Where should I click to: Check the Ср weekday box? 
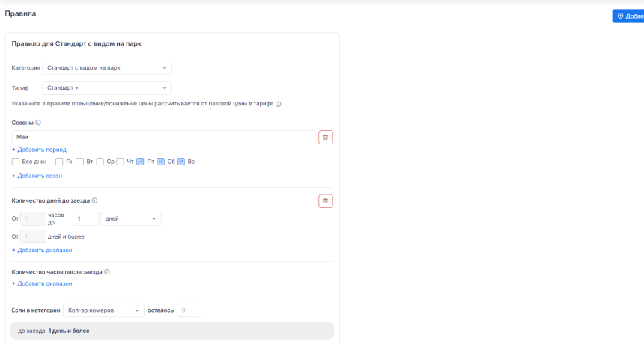100,162
